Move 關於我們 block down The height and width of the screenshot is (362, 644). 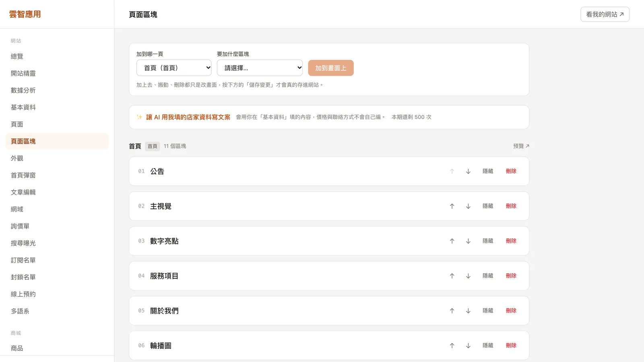468,311
